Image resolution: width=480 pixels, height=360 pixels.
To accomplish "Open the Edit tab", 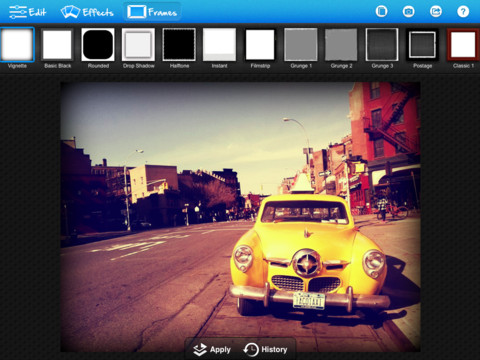I will pyautogui.click(x=27, y=12).
